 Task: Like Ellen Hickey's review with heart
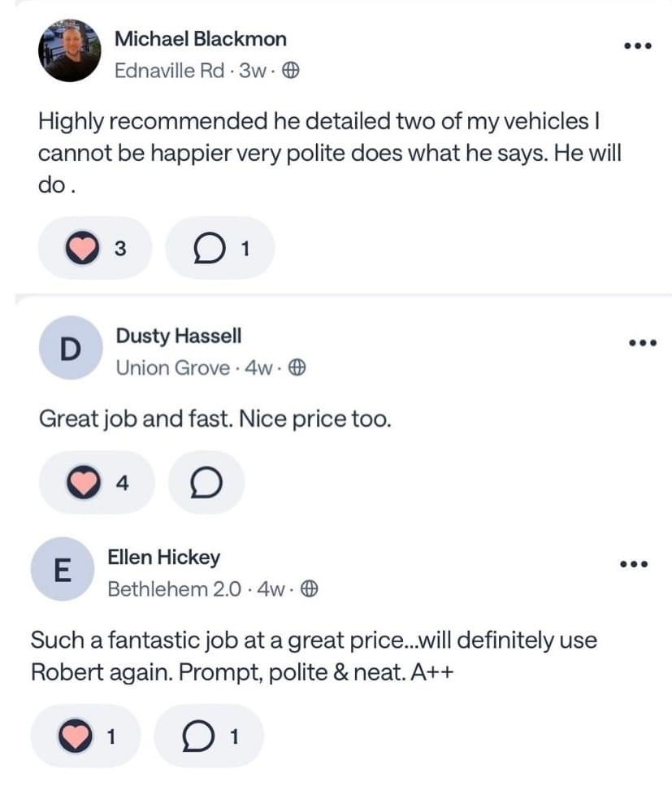tap(75, 736)
